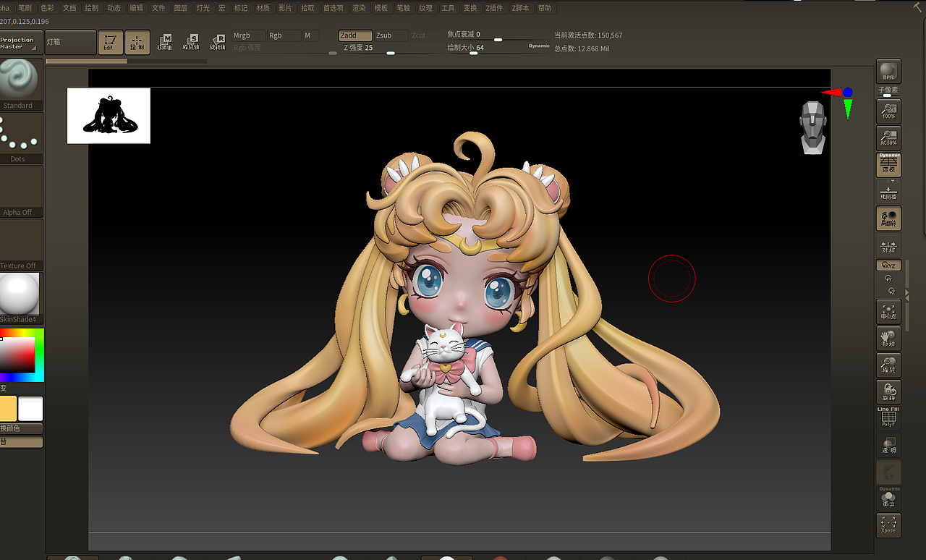Open the 笔刷 (Brush) menu
926x560 pixels.
coord(25,8)
